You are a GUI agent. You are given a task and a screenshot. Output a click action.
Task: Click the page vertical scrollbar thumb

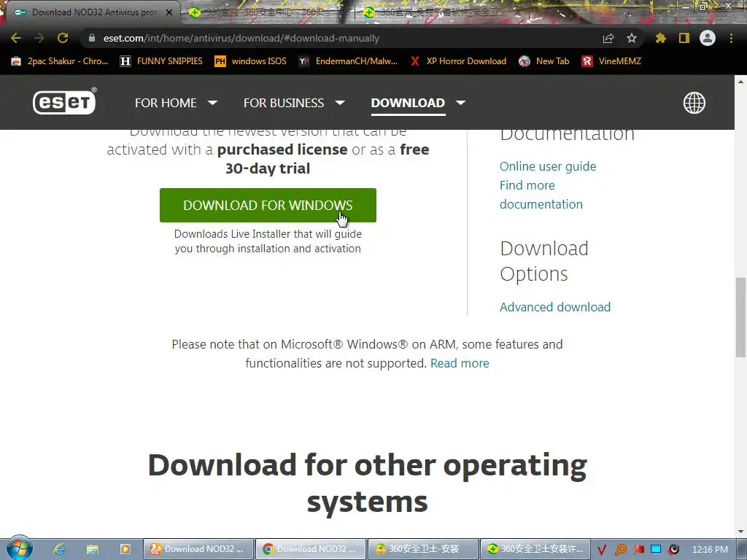(741, 317)
